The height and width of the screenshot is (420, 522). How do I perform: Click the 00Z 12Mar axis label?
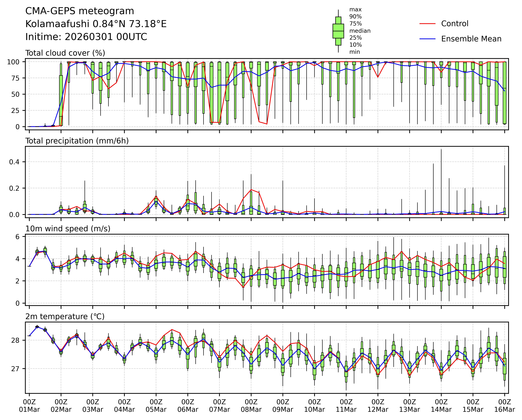tap(378, 406)
